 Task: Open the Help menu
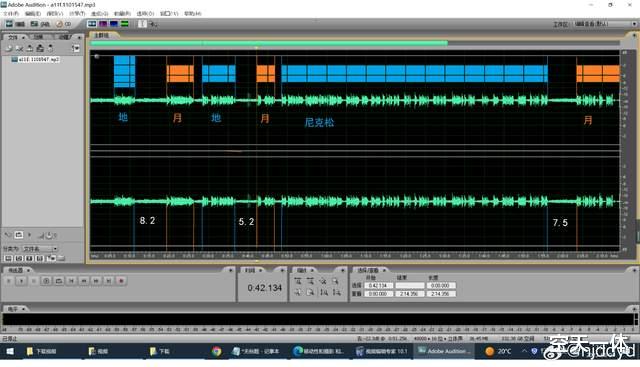[193, 13]
